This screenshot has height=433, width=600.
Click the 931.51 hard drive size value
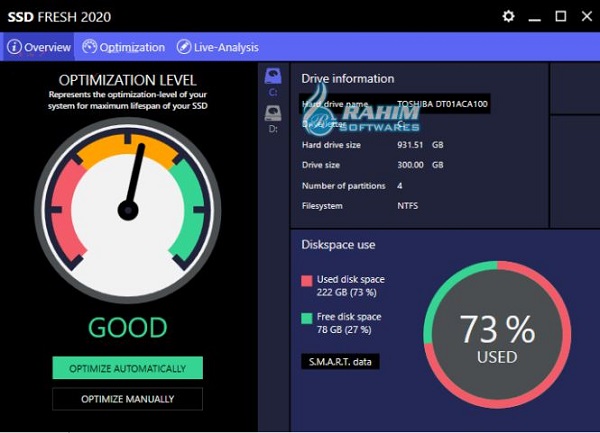(410, 145)
